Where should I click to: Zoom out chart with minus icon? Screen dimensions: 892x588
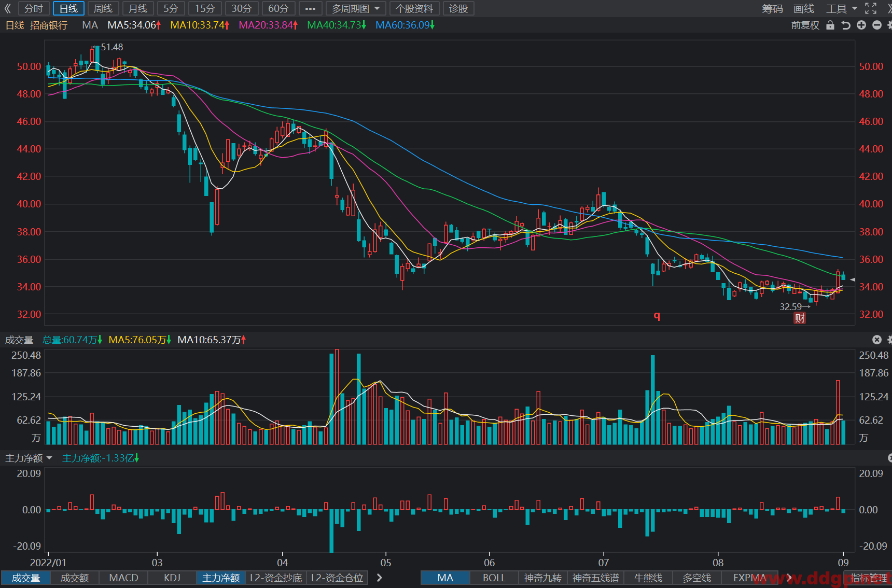877,25
